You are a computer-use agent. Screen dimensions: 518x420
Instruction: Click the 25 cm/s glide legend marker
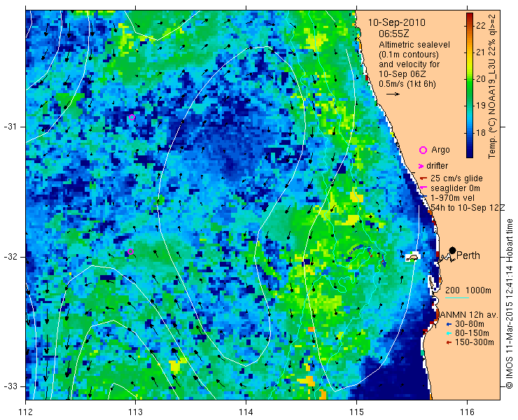tap(423, 178)
